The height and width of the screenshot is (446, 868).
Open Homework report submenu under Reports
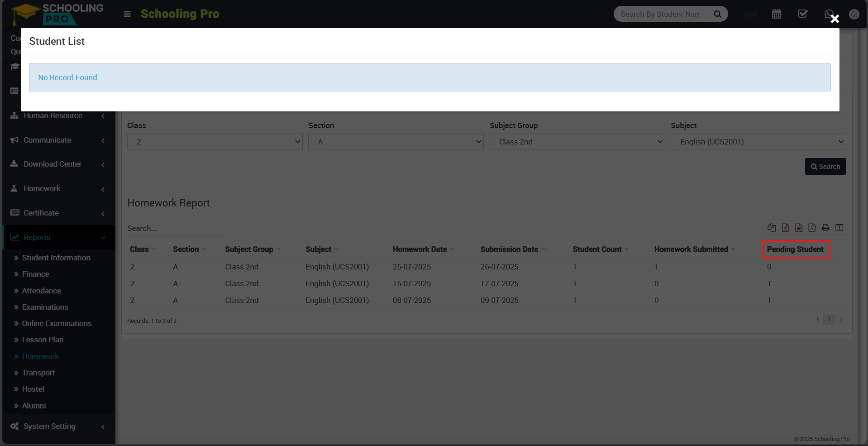click(x=40, y=356)
